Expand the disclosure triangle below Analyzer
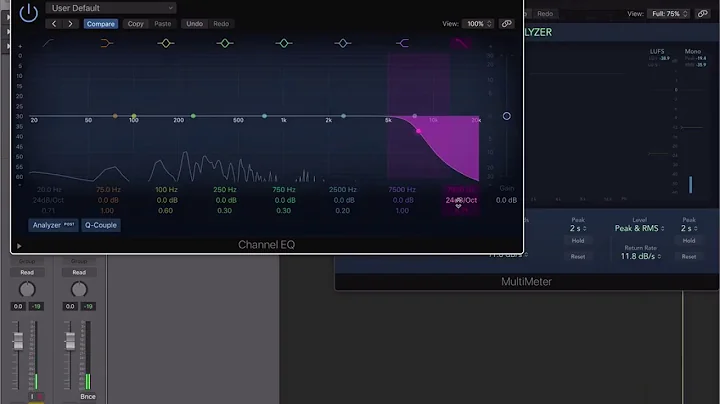This screenshot has width=720, height=404. (19, 246)
